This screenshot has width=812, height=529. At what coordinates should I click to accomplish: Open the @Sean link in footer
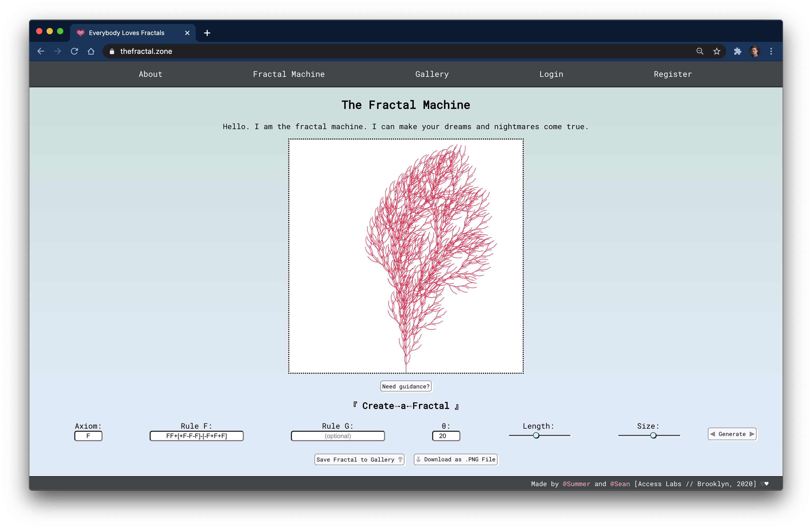tap(620, 484)
